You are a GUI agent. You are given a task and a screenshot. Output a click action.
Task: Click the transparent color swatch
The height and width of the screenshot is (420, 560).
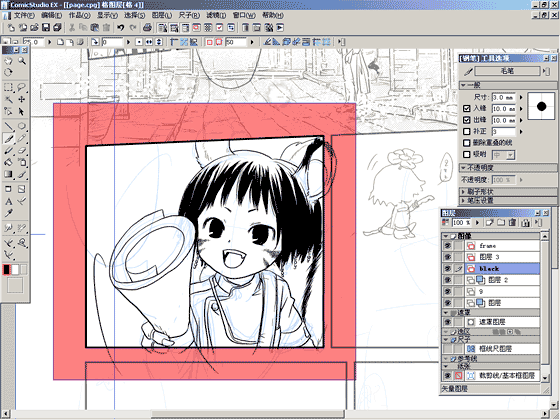point(24,270)
